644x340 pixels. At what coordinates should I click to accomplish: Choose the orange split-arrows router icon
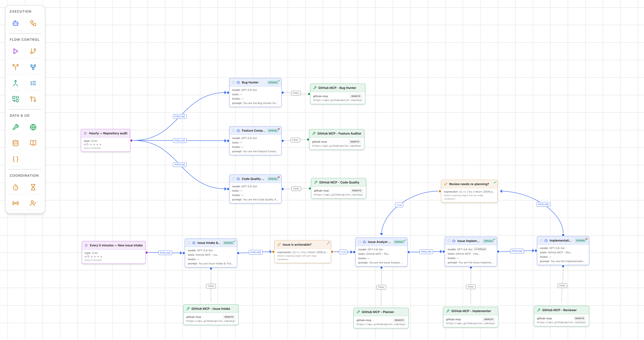point(15,67)
